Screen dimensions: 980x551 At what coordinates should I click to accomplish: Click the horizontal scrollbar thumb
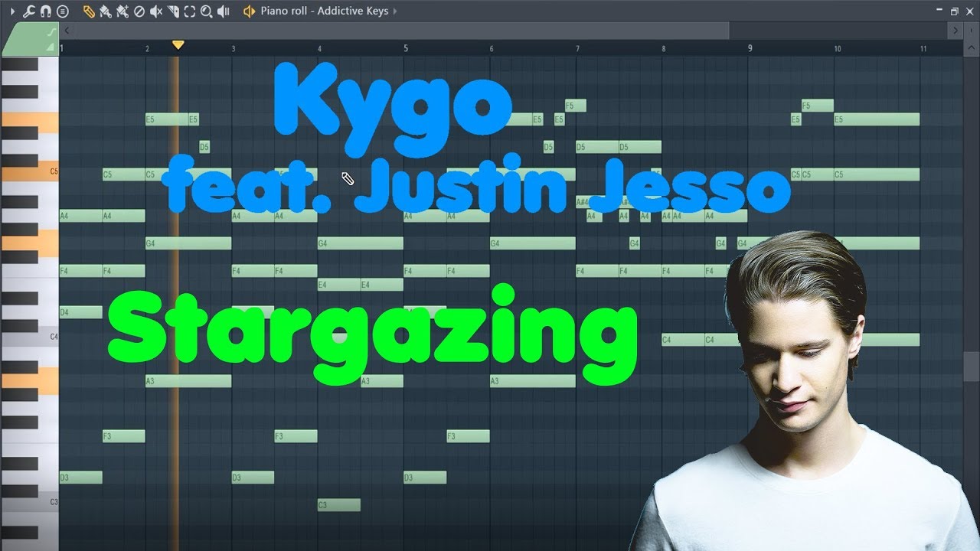[401, 31]
